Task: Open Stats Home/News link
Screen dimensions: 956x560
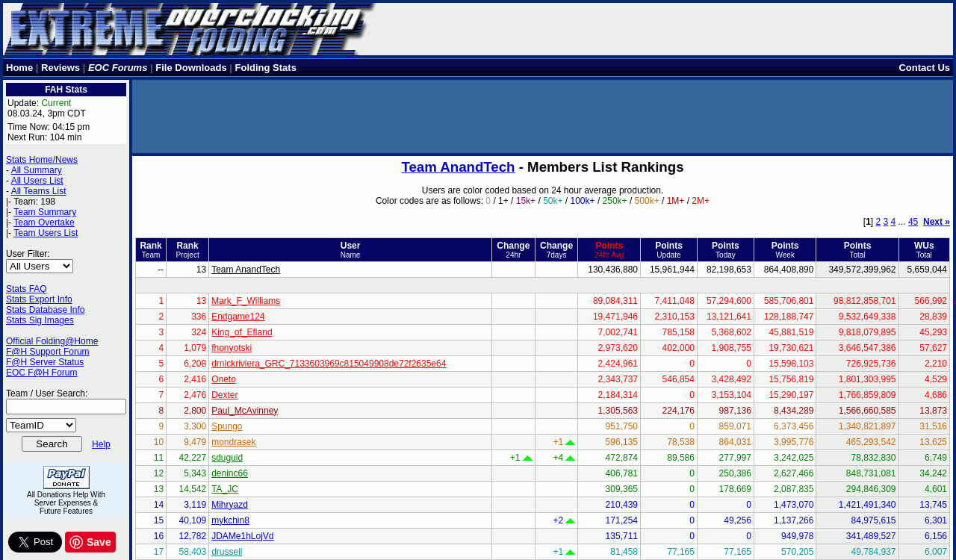Action: [42, 160]
